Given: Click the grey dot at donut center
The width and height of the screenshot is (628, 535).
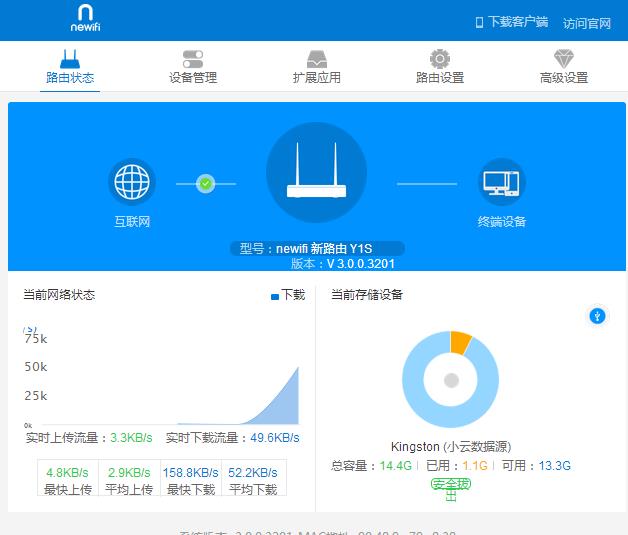Looking at the screenshot, I should click(451, 380).
